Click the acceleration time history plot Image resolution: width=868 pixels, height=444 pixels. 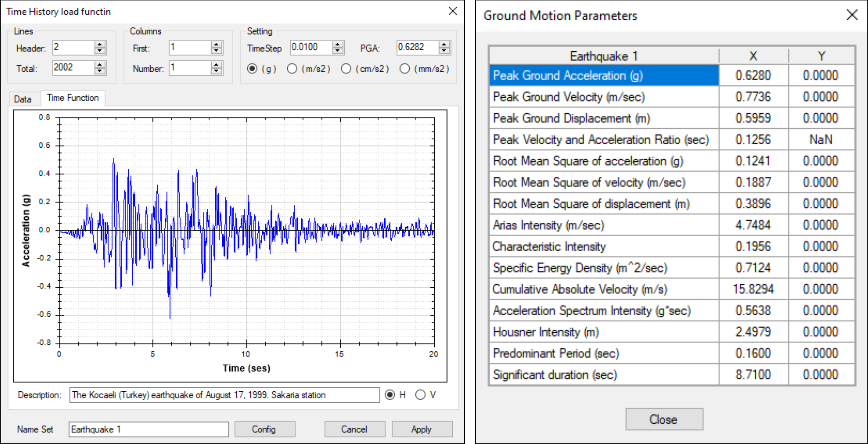(230, 246)
